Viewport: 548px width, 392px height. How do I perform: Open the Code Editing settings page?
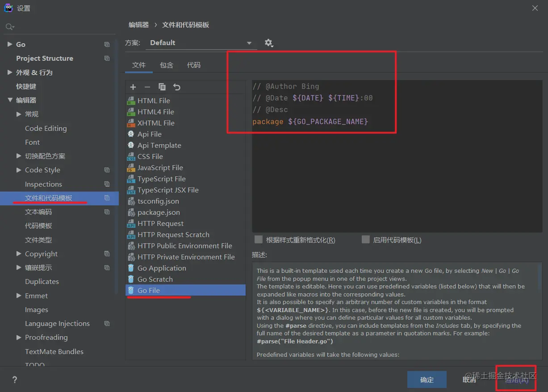[x=46, y=128]
